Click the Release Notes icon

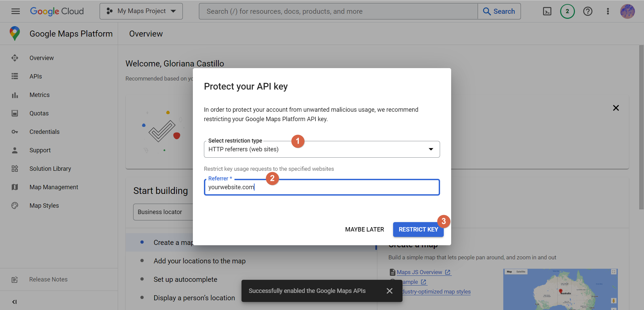[15, 279]
